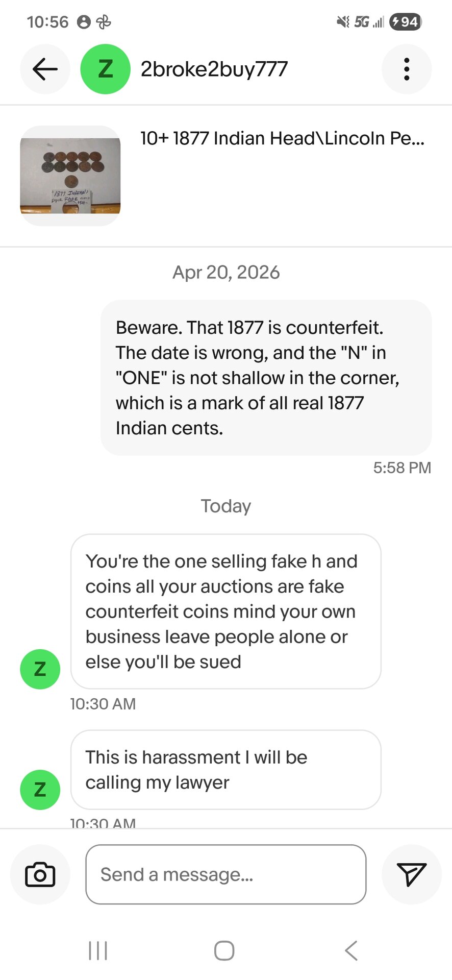
Task: Tap the Apr 20, 2026 date separator
Action: [x=226, y=273]
